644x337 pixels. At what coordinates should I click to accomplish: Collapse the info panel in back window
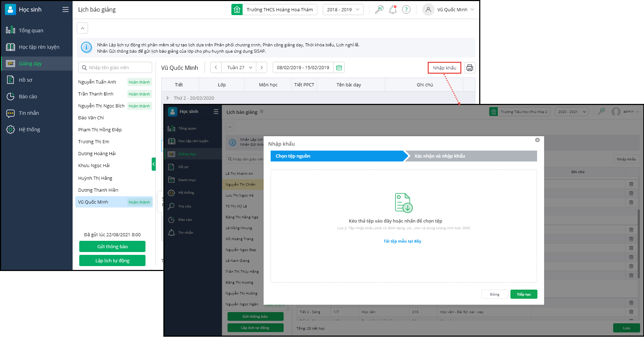point(82,28)
